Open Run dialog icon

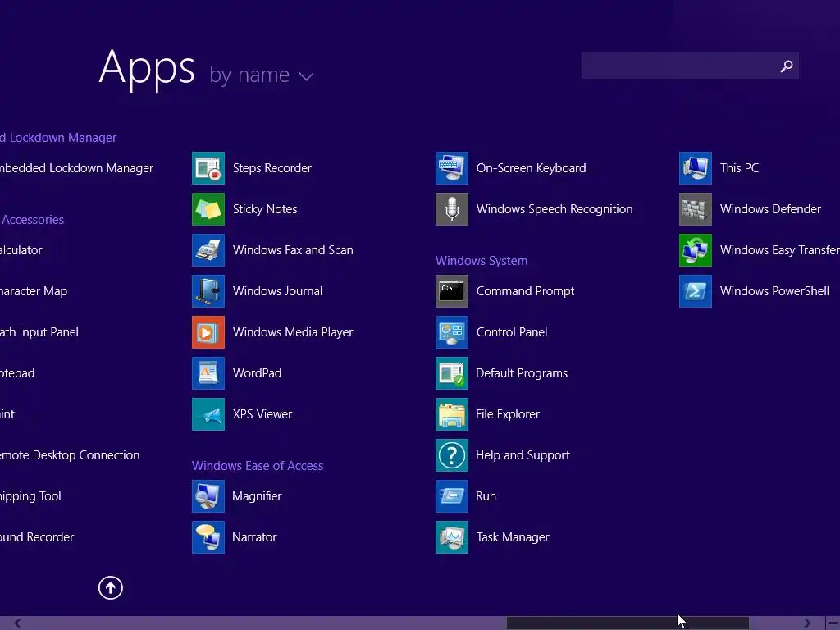452,496
